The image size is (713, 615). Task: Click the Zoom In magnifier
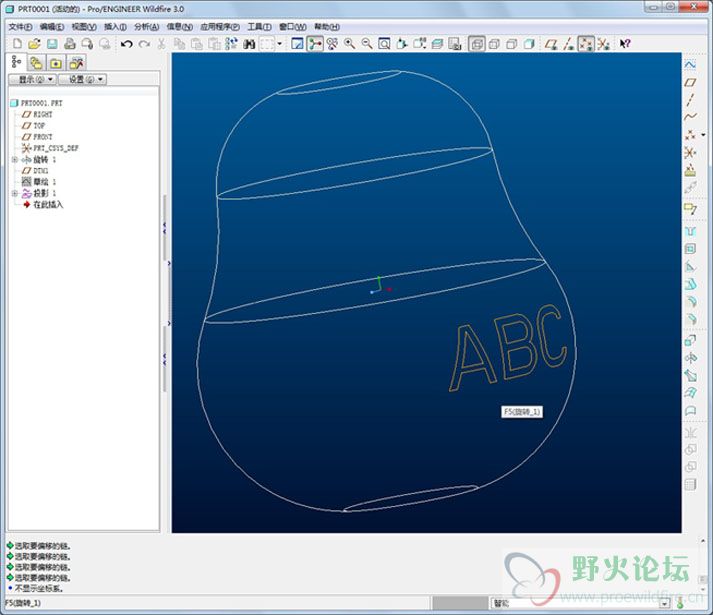click(x=350, y=44)
